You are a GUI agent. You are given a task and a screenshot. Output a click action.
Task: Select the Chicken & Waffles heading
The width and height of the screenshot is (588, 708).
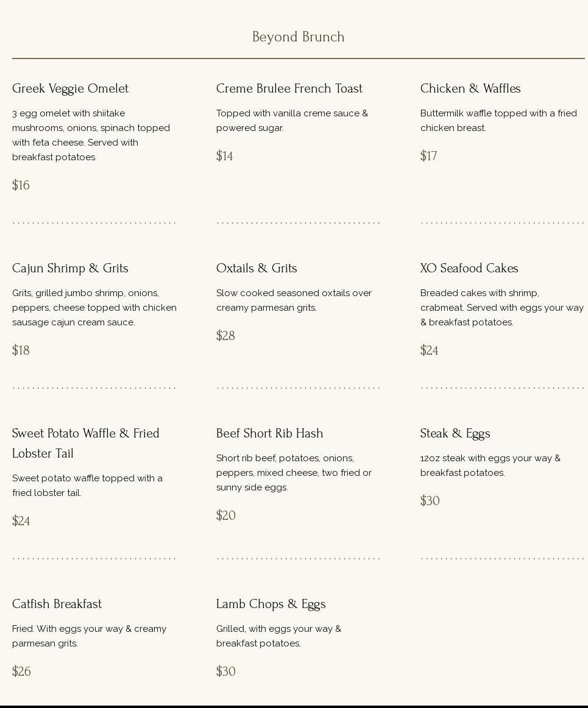tap(470, 88)
